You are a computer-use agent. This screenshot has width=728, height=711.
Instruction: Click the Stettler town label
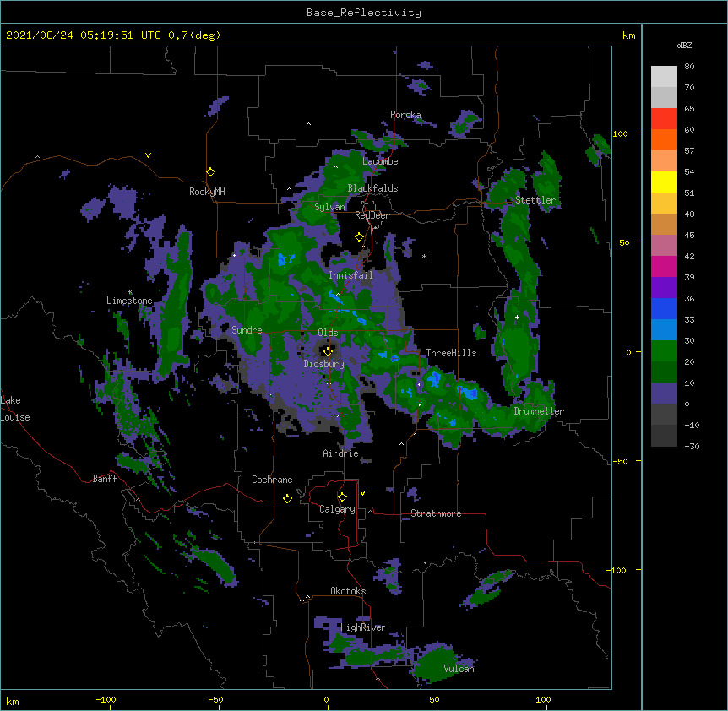click(535, 200)
